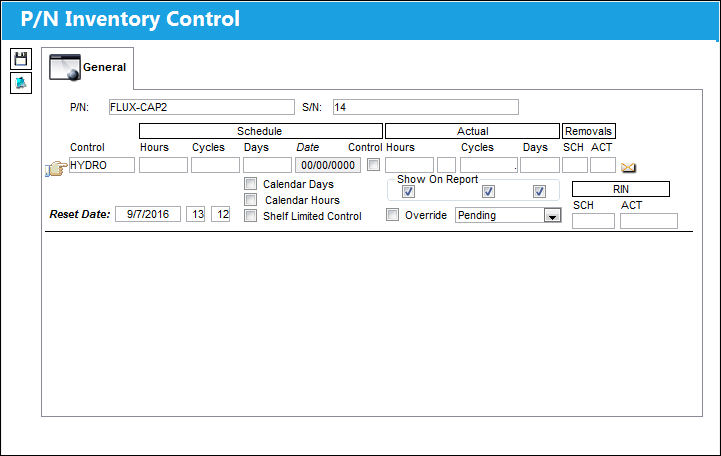
Task: Uncheck the Show On Report checkbox under Cycles
Action: click(x=488, y=191)
